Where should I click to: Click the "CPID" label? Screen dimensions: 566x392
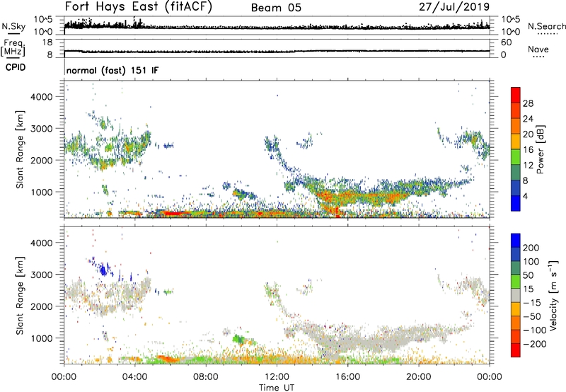pos(16,67)
